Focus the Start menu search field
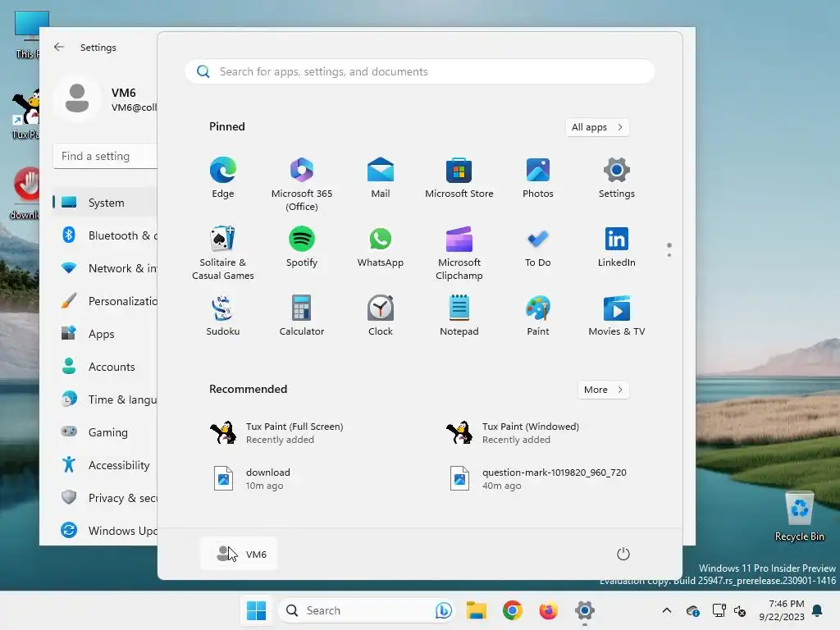Image resolution: width=840 pixels, height=630 pixels. pyautogui.click(x=420, y=71)
